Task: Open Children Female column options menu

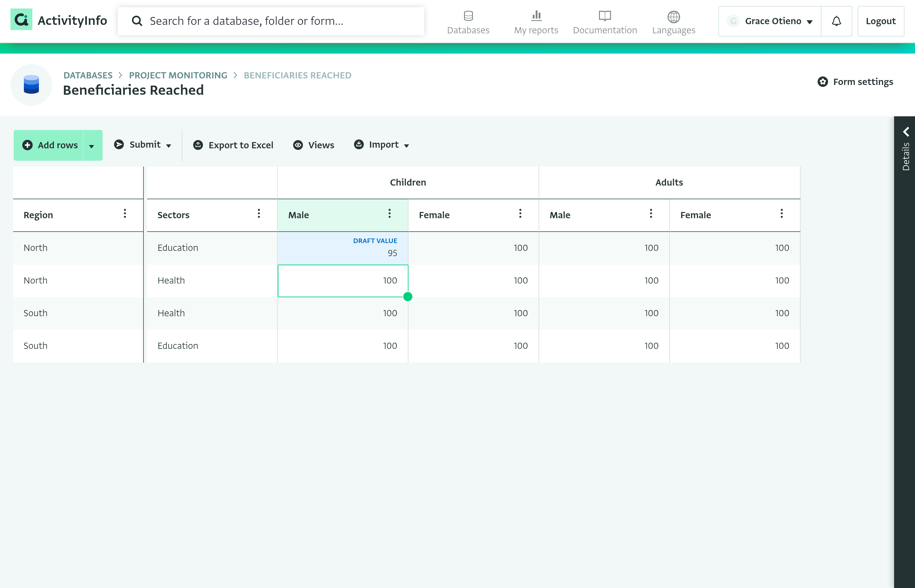Action: pos(520,213)
